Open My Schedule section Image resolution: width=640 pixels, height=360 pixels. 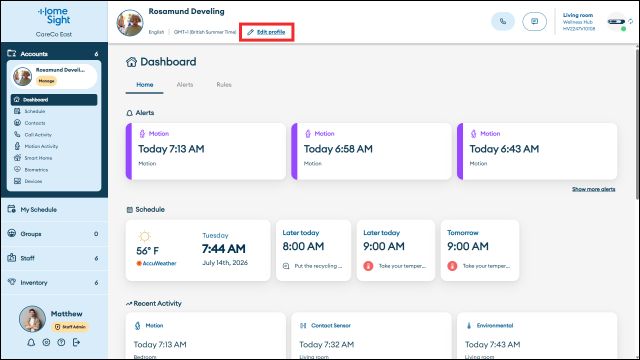tap(54, 209)
